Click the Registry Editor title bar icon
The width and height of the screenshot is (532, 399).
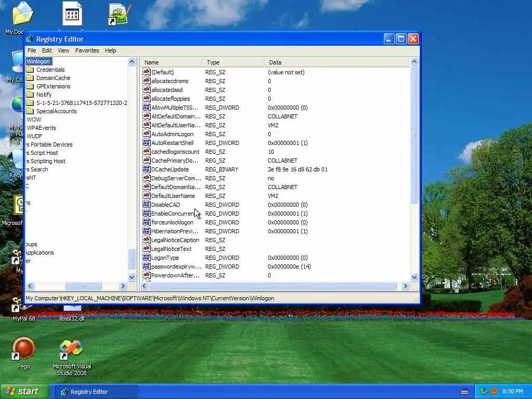coord(30,39)
